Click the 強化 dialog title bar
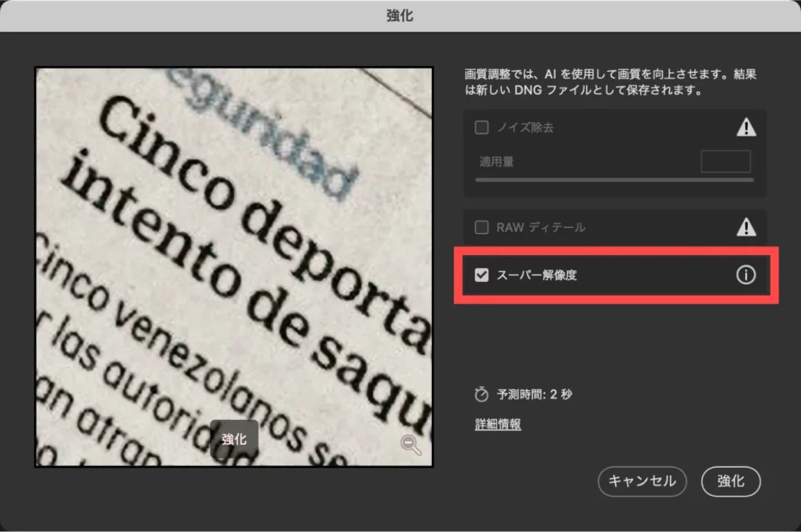This screenshot has height=532, width=801. pos(400,15)
